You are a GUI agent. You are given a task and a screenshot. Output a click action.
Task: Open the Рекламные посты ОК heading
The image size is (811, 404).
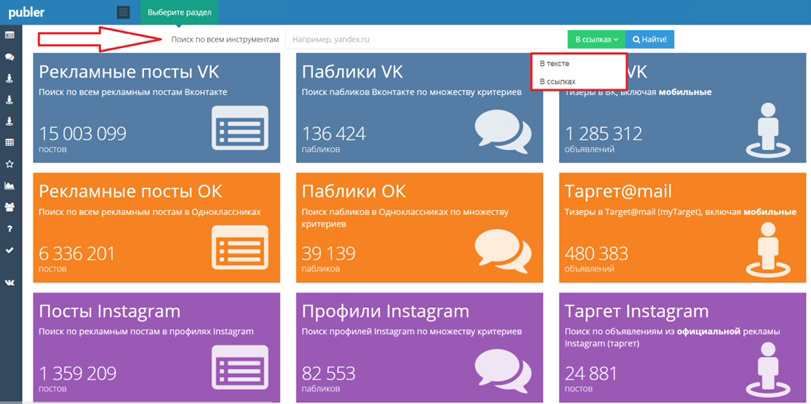(130, 191)
